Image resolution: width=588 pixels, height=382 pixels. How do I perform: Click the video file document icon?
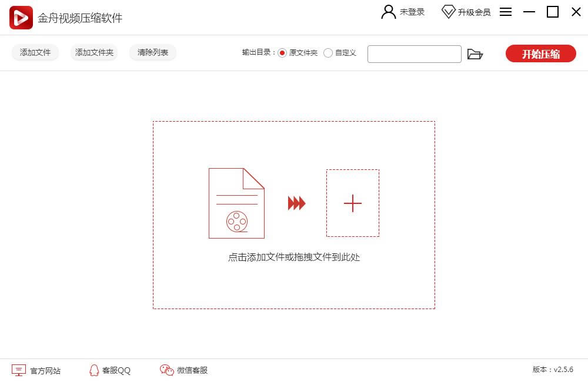click(236, 203)
